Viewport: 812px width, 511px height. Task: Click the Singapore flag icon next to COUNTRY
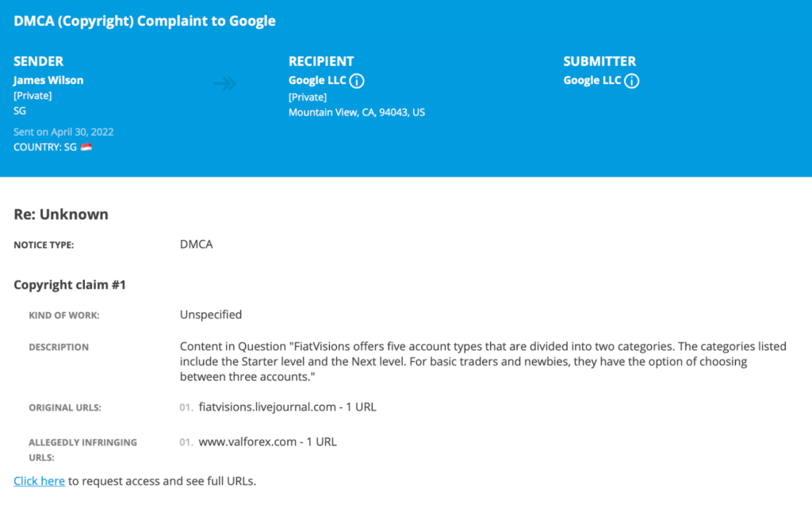coord(86,147)
